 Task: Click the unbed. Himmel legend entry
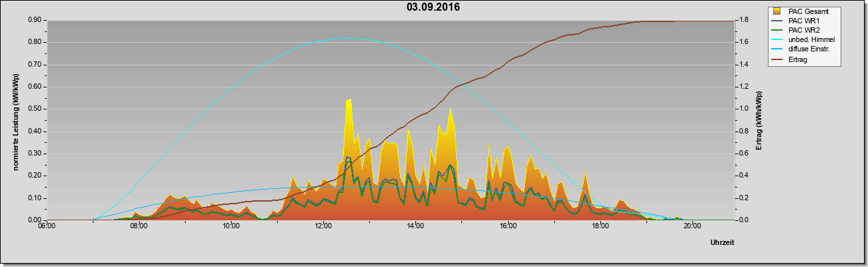[804, 39]
